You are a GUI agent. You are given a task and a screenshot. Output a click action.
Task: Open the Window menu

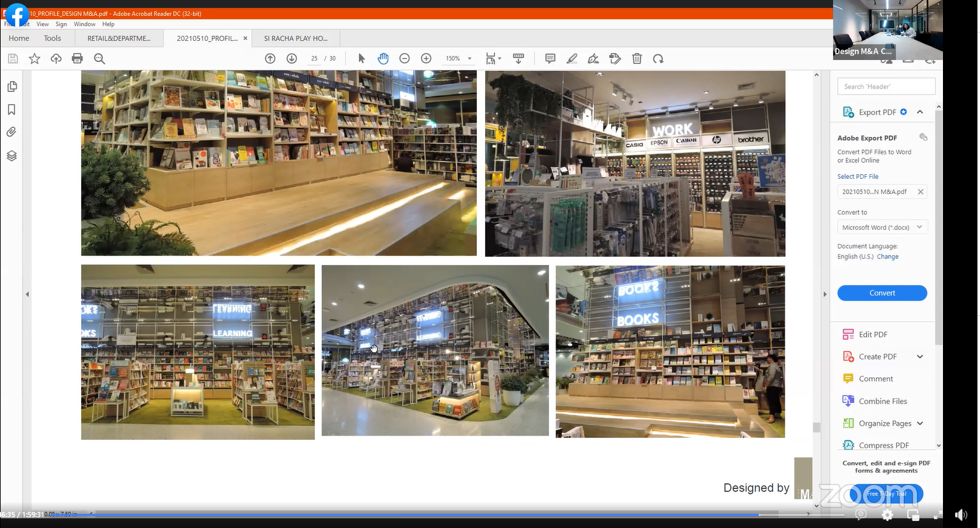tap(84, 24)
